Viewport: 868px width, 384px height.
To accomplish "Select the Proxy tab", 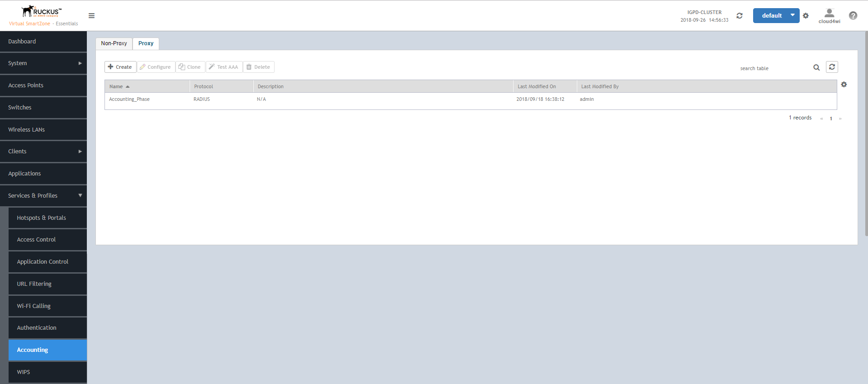I will point(146,43).
